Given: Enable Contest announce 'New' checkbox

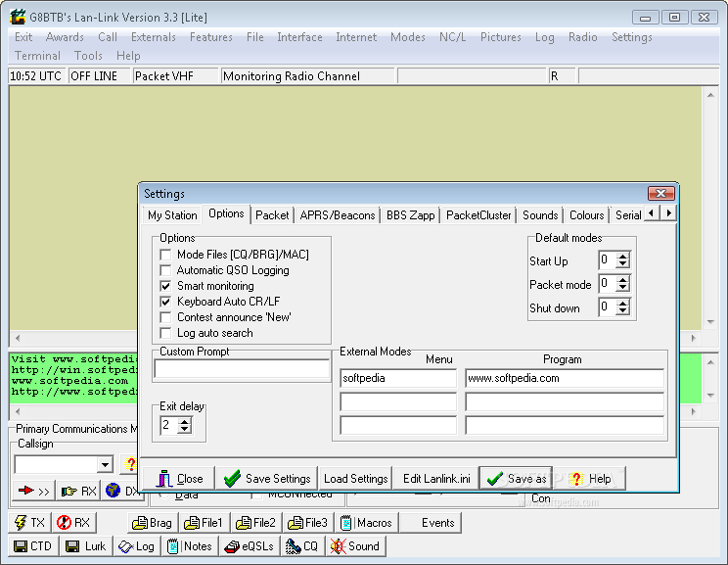Looking at the screenshot, I should point(165,317).
